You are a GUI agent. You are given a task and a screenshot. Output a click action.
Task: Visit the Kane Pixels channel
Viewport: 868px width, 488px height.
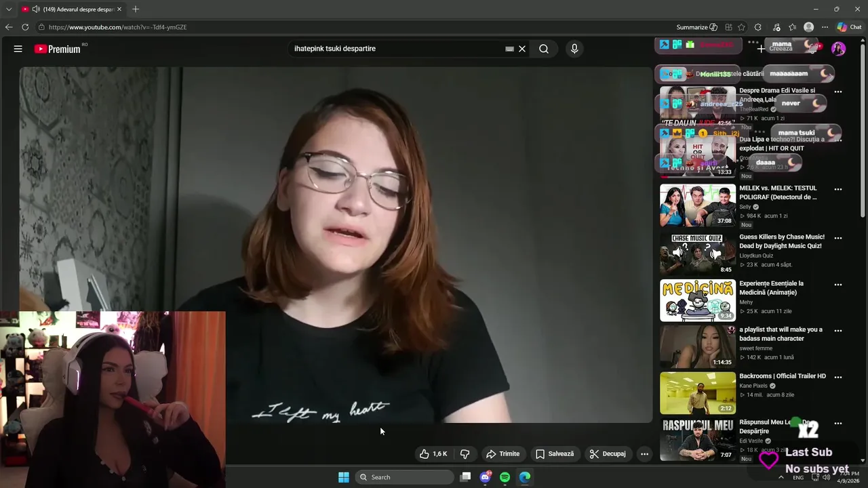[753, 386]
